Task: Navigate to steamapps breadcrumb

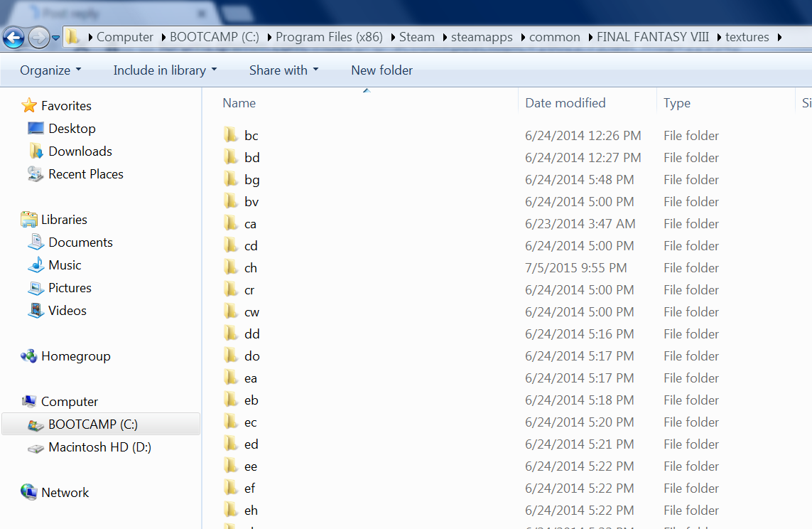Action: click(x=482, y=37)
